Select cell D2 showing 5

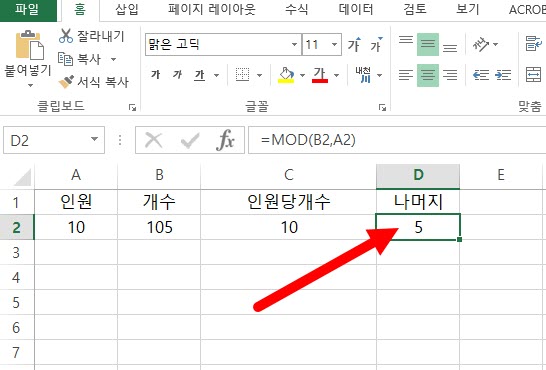pos(418,227)
